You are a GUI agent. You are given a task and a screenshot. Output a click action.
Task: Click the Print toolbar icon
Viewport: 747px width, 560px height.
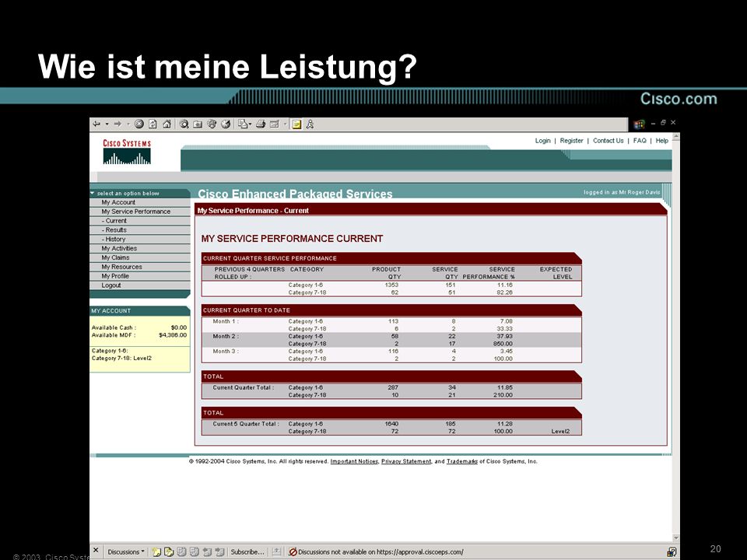[x=261, y=124]
